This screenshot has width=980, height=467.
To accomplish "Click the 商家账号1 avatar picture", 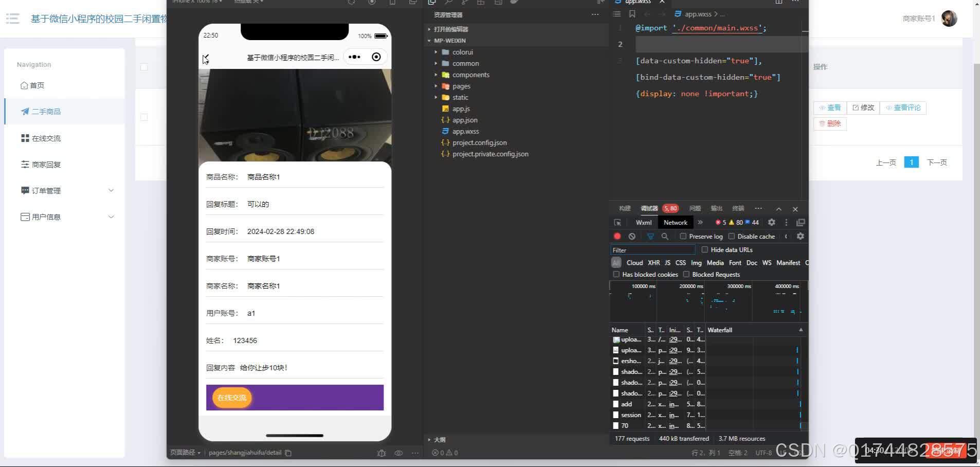I will (949, 19).
